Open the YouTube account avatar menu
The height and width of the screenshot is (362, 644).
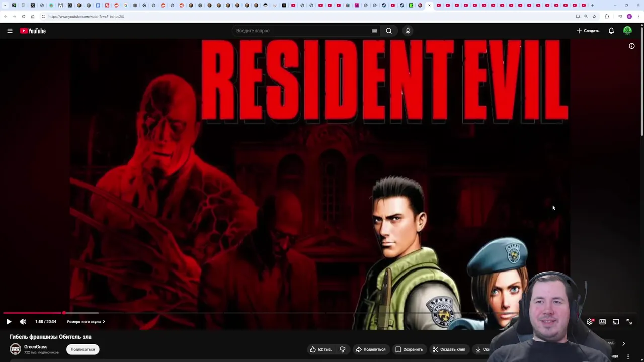[x=627, y=31]
